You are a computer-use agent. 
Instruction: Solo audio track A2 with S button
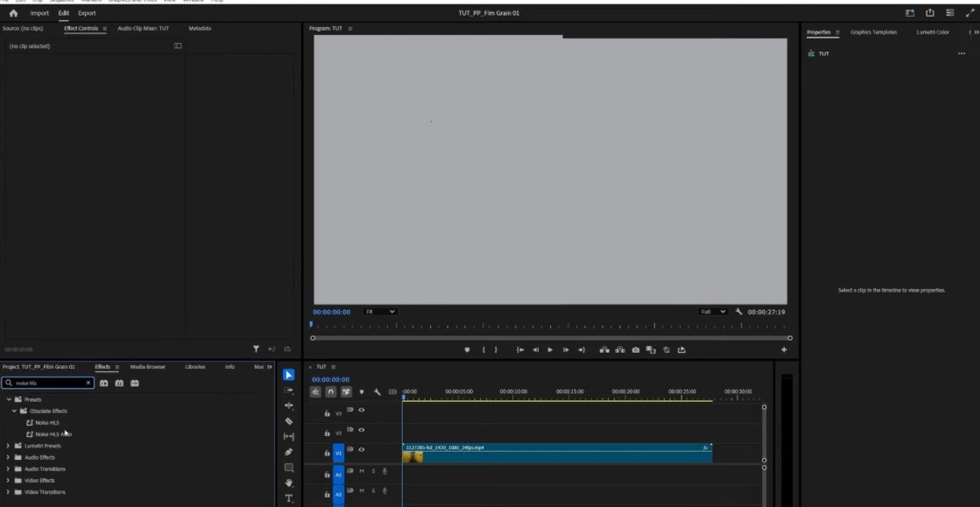coord(373,490)
